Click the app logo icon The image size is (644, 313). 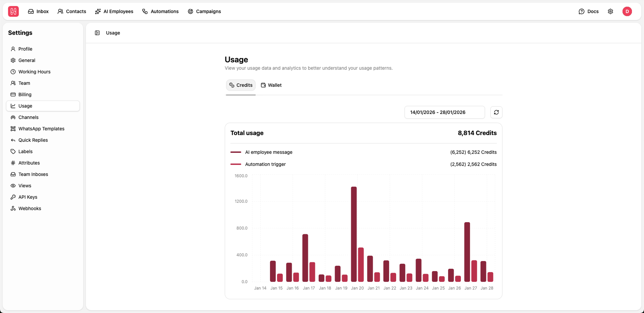(x=13, y=11)
